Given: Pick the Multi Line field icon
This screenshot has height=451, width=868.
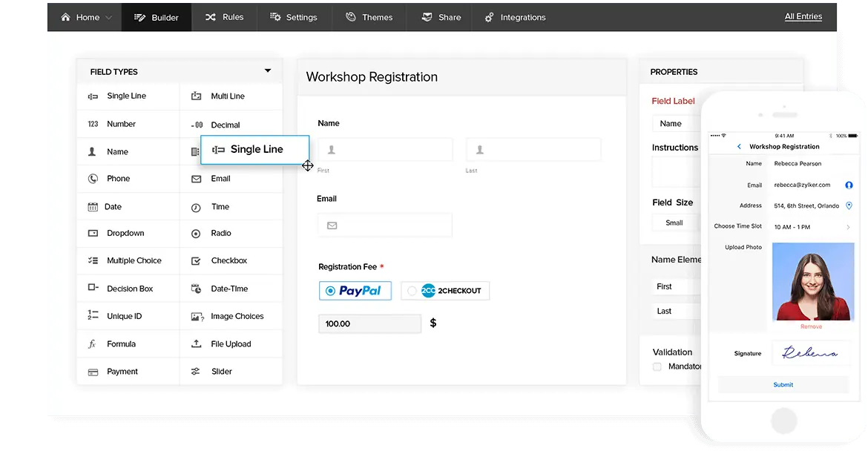Looking at the screenshot, I should 196,96.
